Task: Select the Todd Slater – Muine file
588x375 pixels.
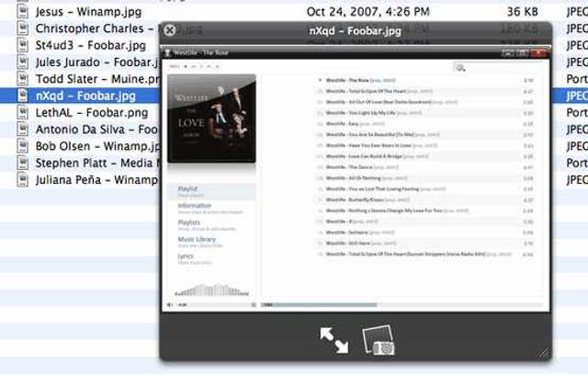Action: (x=97, y=79)
